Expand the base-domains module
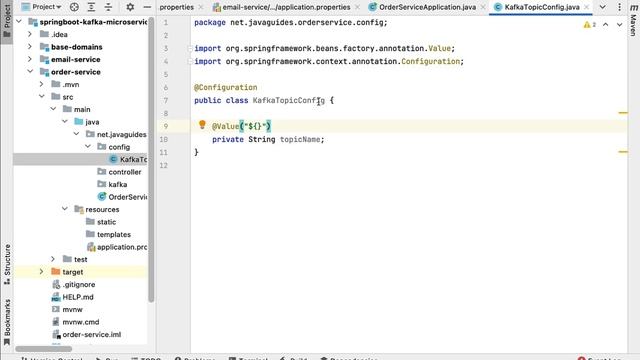640x360 pixels. pyautogui.click(x=30, y=47)
